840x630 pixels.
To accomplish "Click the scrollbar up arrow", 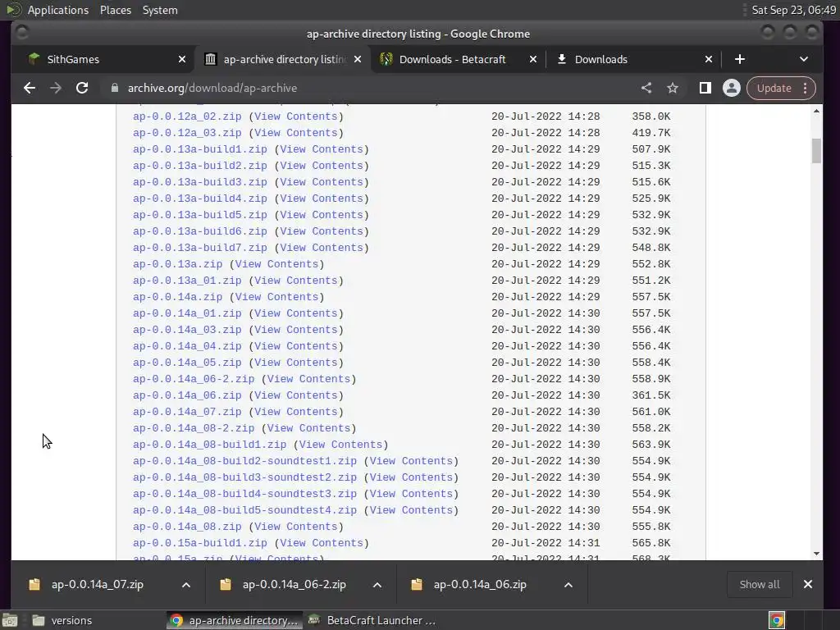I will pos(816,111).
